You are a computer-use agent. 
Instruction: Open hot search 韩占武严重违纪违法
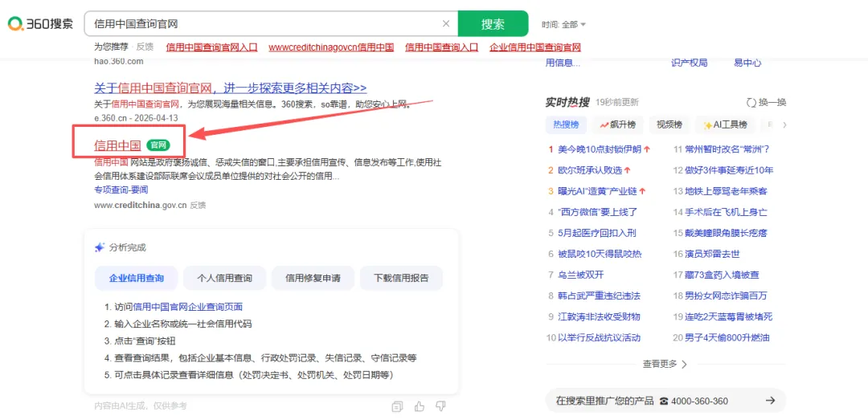pos(599,296)
